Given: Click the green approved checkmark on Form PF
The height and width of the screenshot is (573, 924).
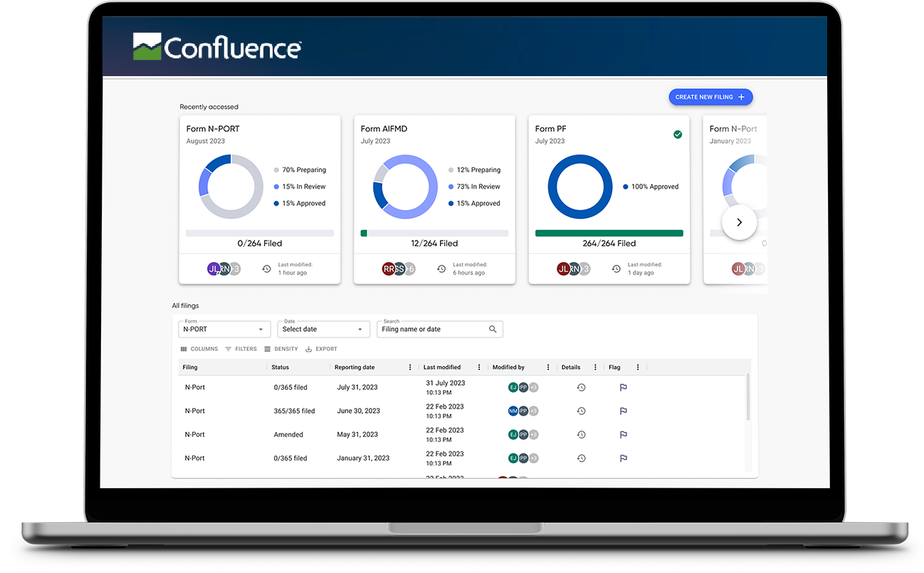Looking at the screenshot, I should click(677, 135).
